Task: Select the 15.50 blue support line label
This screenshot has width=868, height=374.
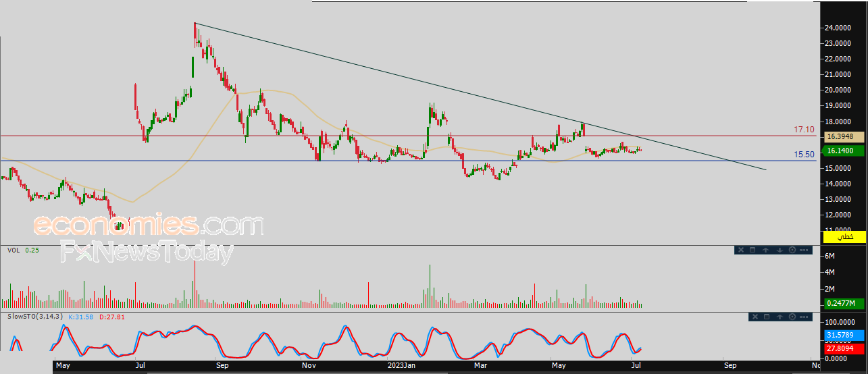Action: pyautogui.click(x=804, y=155)
